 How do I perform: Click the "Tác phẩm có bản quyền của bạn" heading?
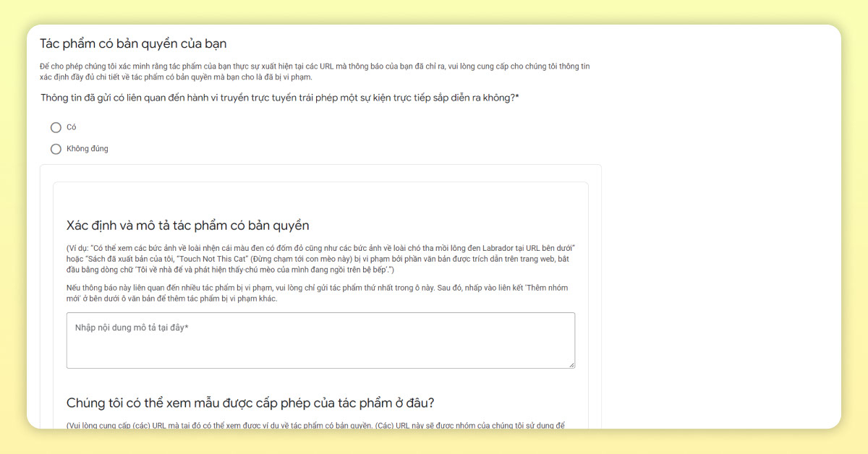tap(133, 44)
